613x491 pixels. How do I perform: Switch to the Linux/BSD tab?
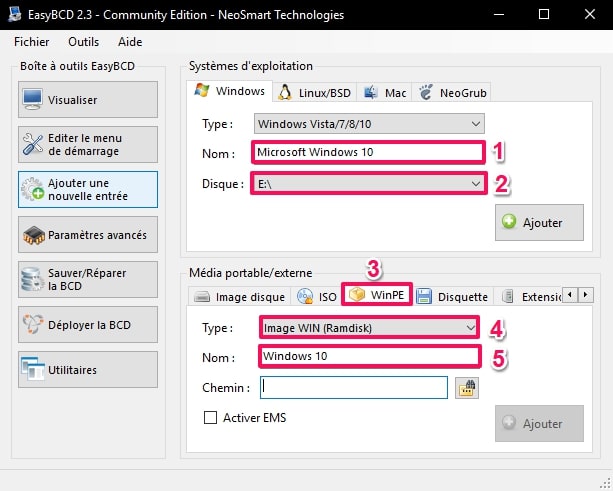coord(315,93)
